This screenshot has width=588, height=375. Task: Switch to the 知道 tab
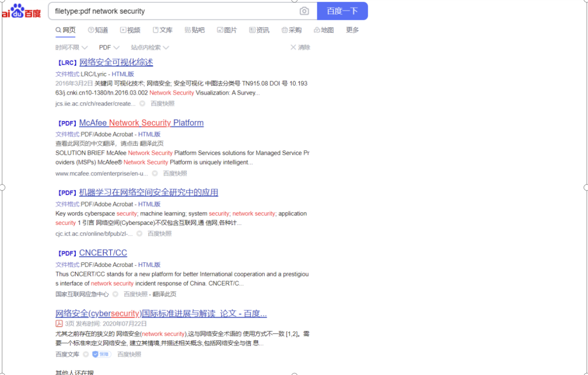(x=98, y=30)
